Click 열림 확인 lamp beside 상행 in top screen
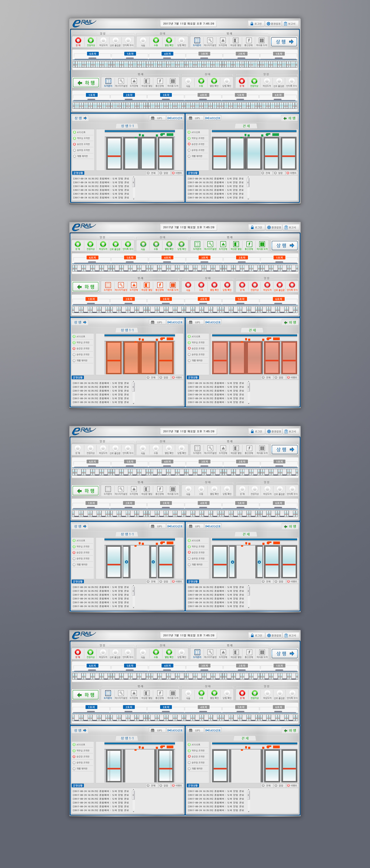 click(169, 40)
